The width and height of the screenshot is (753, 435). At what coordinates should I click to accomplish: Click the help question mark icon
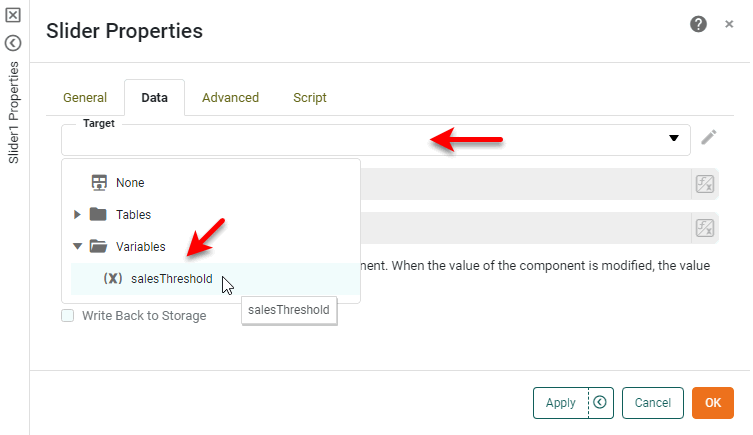click(699, 24)
